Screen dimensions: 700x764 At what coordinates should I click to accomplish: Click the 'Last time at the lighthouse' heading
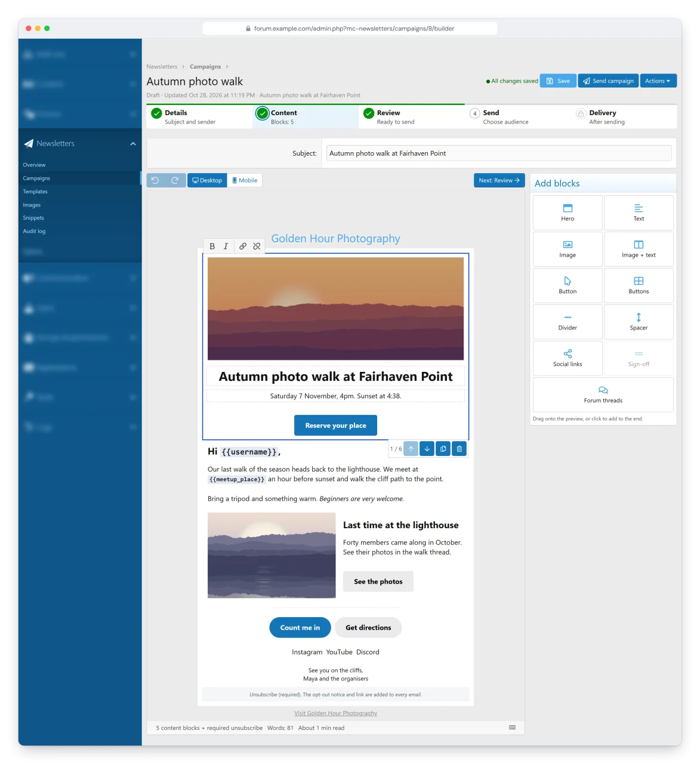pyautogui.click(x=401, y=525)
